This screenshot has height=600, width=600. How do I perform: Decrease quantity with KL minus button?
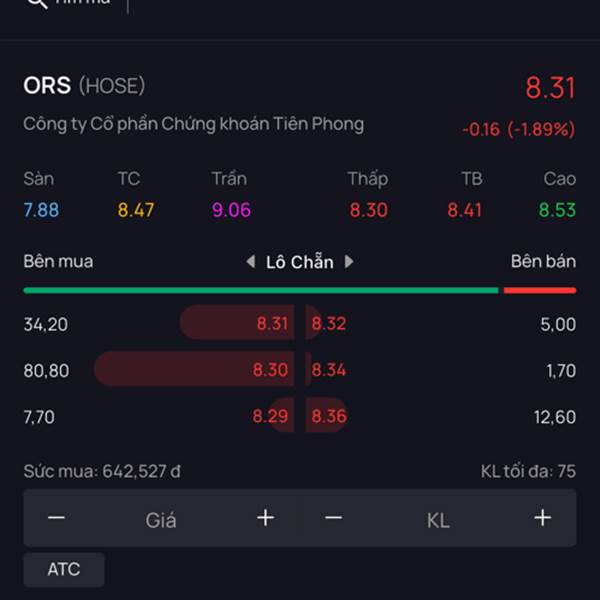coord(334,518)
